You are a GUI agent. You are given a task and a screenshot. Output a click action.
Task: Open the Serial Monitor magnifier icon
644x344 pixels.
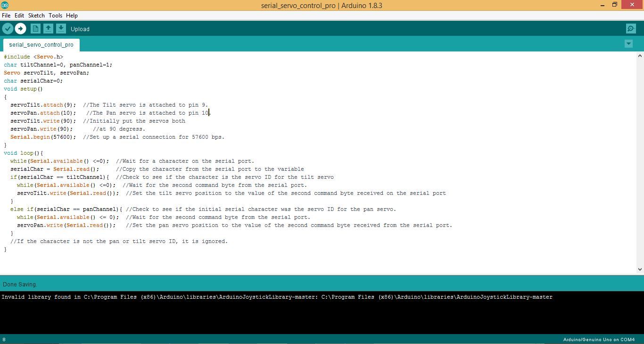pyautogui.click(x=631, y=29)
